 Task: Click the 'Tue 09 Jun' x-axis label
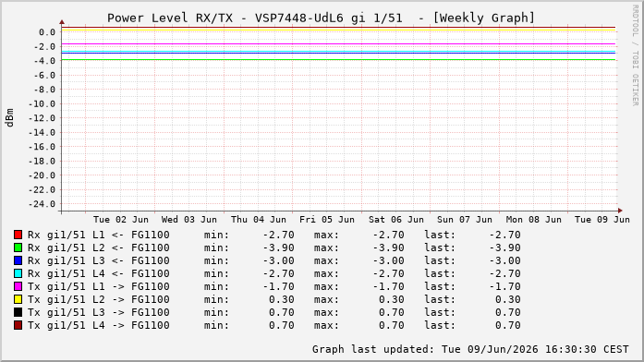602,220
